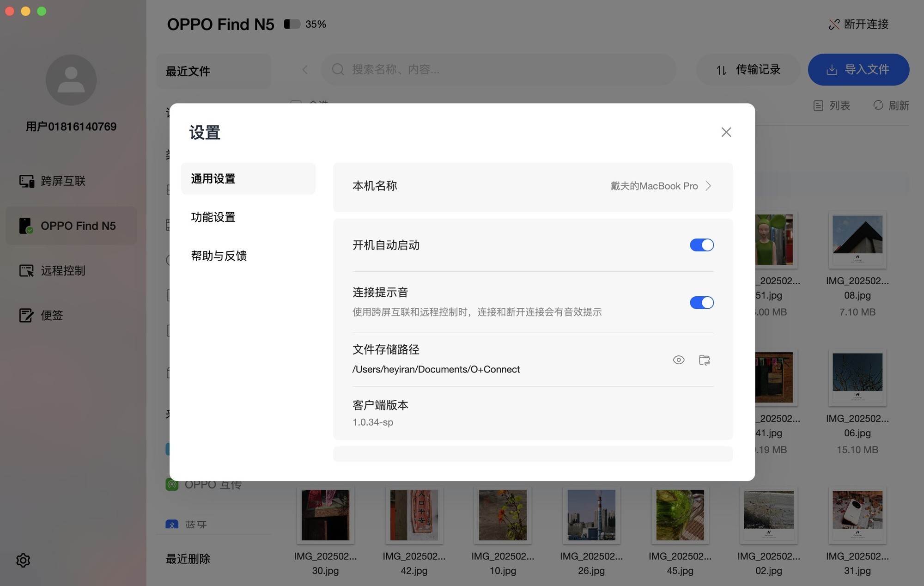Viewport: 924px width, 586px height.
Task: Open thumbnail IMG_202502...42.jpg
Action: (x=414, y=515)
